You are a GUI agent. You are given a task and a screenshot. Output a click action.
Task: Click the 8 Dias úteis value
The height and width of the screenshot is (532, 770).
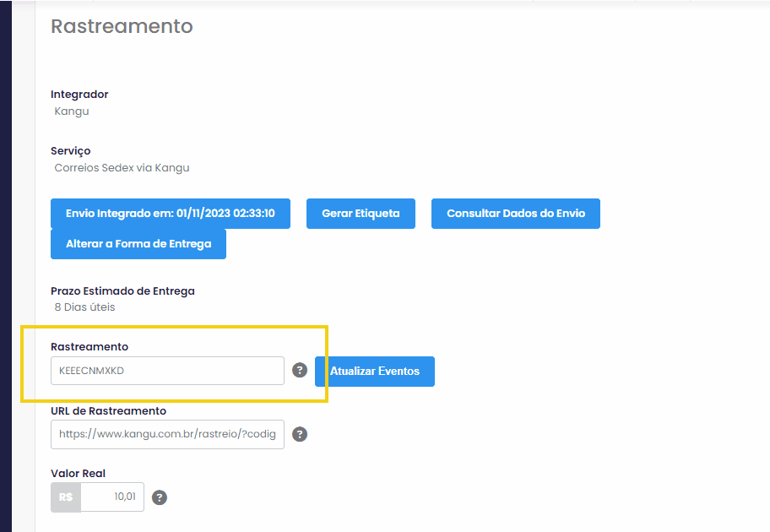point(84,307)
